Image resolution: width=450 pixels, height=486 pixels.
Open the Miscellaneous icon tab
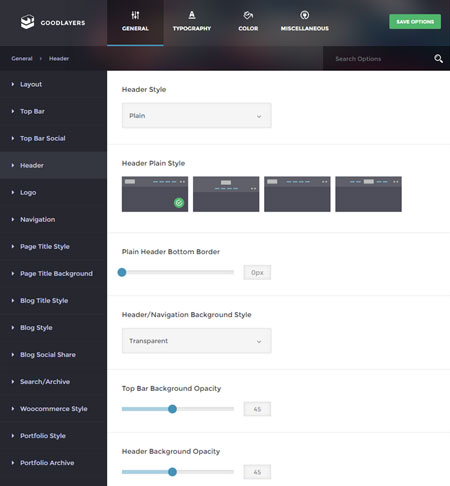pyautogui.click(x=305, y=15)
